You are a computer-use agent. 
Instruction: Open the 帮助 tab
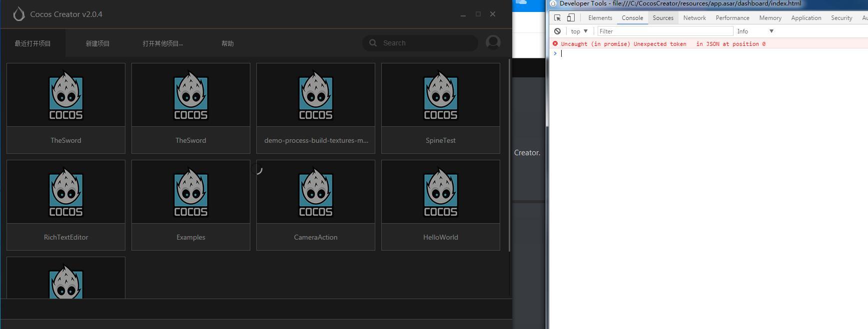pos(227,43)
